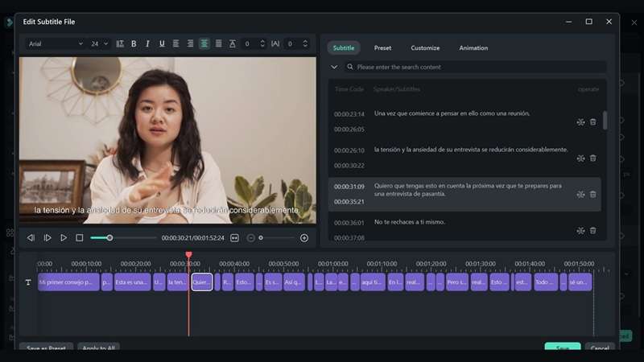Click stepper arrows of character spacing field

pyautogui.click(x=305, y=43)
